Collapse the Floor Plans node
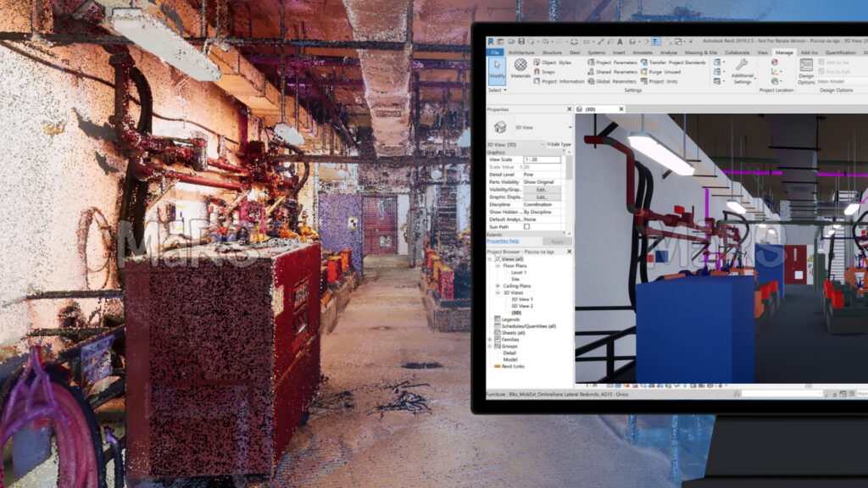Image resolution: width=868 pixels, height=488 pixels. point(497,265)
